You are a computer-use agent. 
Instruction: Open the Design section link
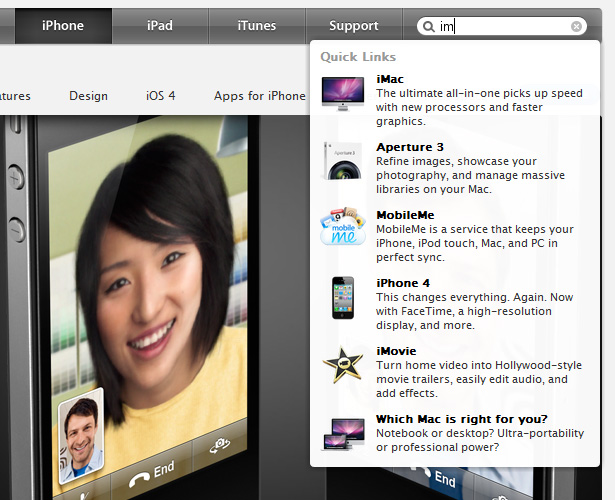pos(88,96)
